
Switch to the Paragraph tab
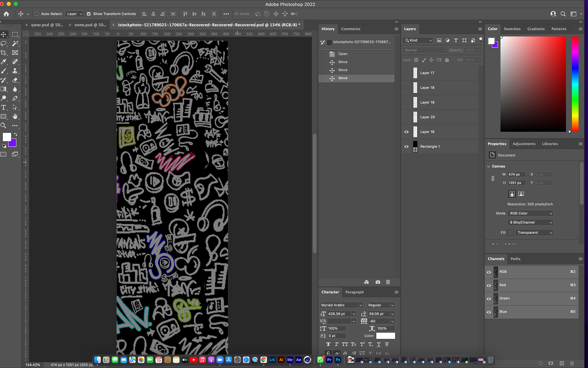click(354, 292)
